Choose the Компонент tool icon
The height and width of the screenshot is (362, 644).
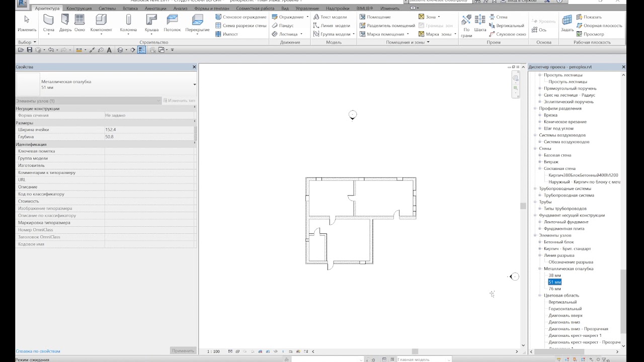click(x=101, y=20)
